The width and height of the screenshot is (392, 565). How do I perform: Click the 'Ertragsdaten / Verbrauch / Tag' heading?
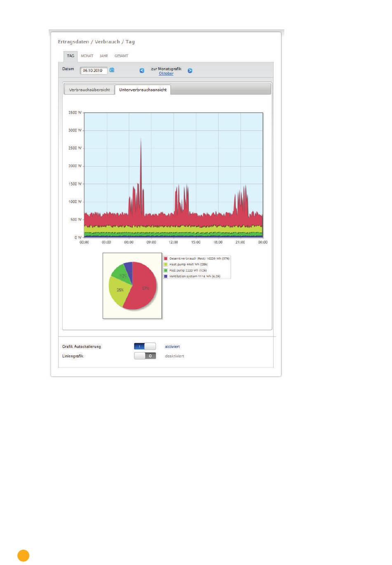(96, 42)
